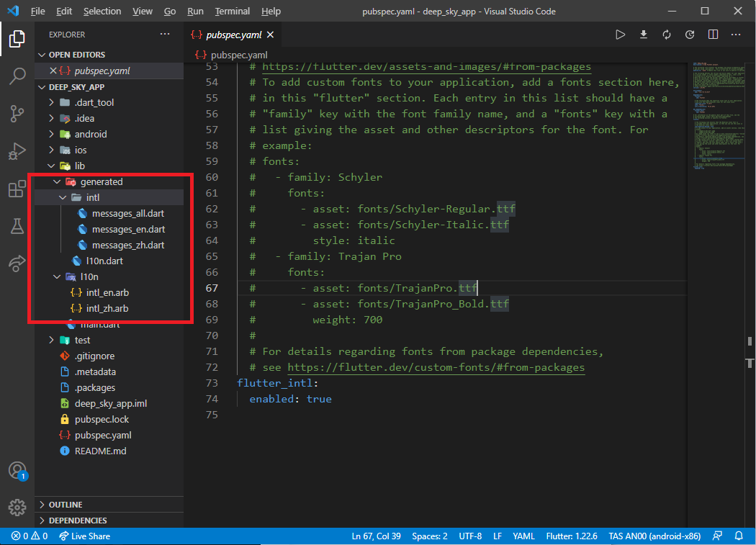Screen dimensions: 756x545
Task: Collapse the generated folder
Action: coord(57,182)
